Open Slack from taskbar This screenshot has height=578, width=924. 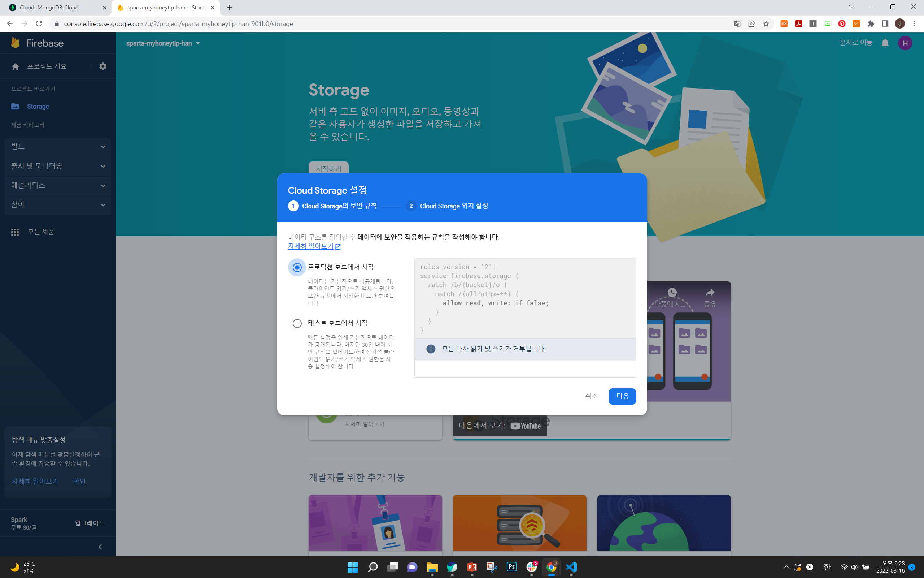coord(532,567)
